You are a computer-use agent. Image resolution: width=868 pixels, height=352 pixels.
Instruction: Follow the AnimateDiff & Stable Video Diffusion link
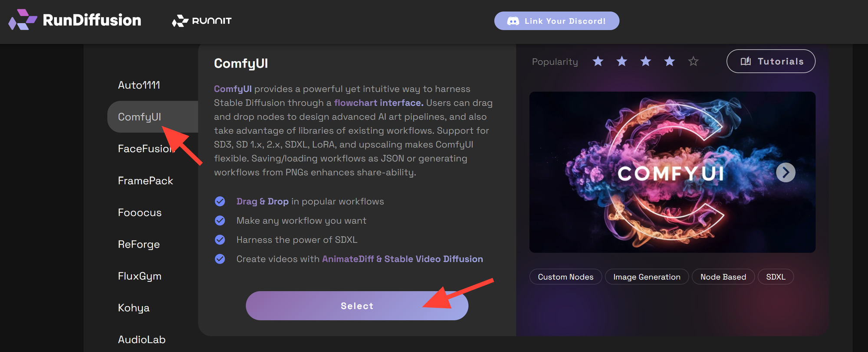pos(402,259)
